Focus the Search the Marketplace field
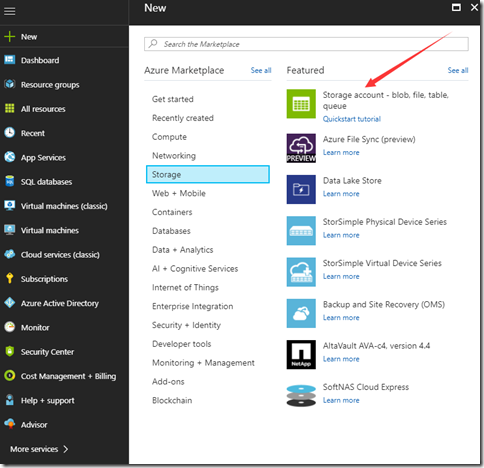Image resolution: width=484 pixels, height=468 pixels. pyautogui.click(x=306, y=44)
